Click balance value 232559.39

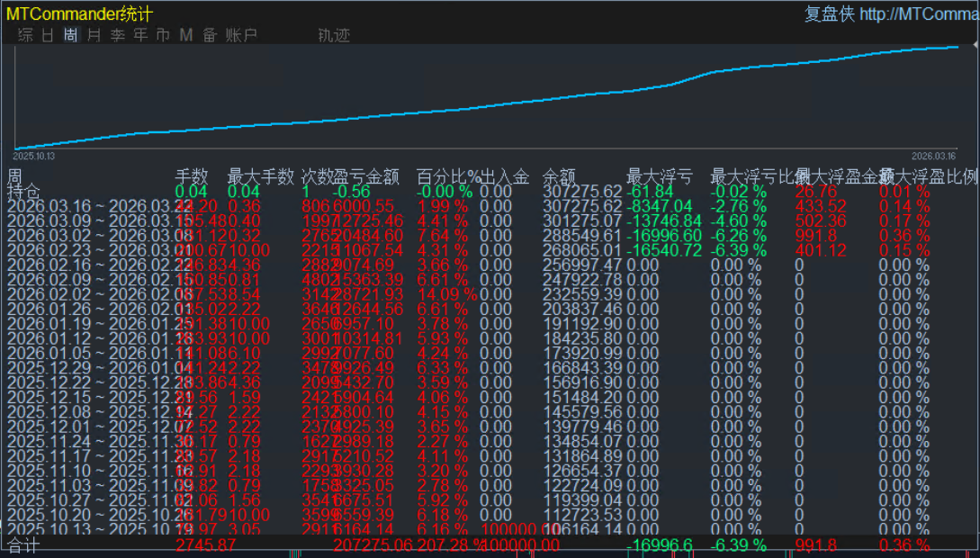coord(582,294)
